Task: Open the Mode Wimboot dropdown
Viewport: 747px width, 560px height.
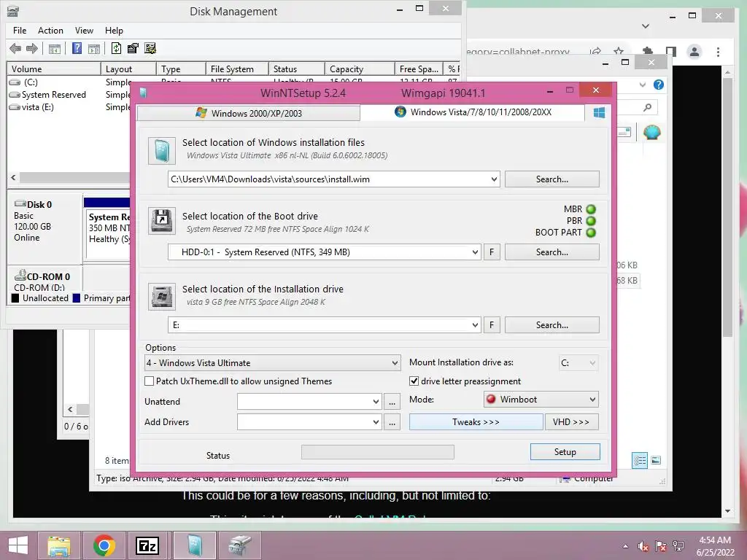Action: [592, 399]
